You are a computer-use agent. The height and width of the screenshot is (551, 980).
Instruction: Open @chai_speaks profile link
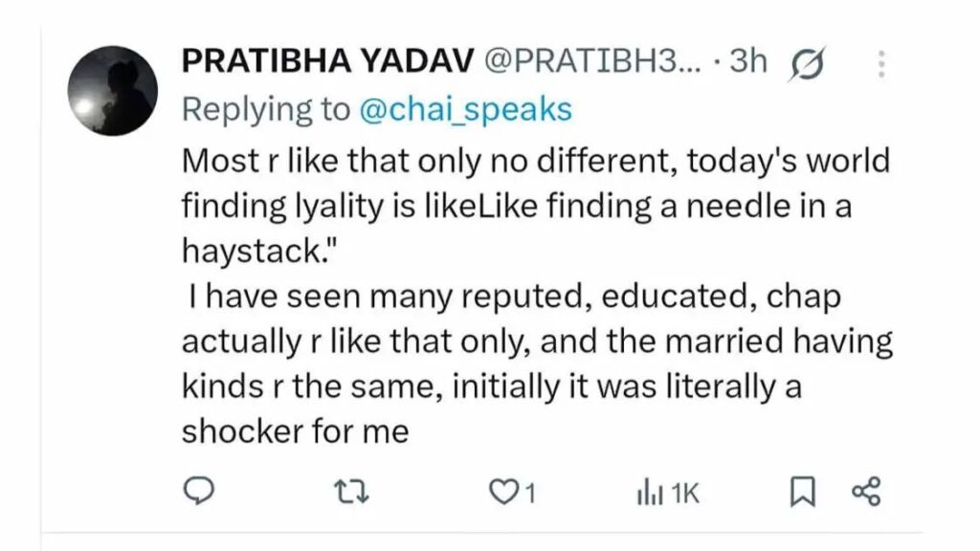466,109
